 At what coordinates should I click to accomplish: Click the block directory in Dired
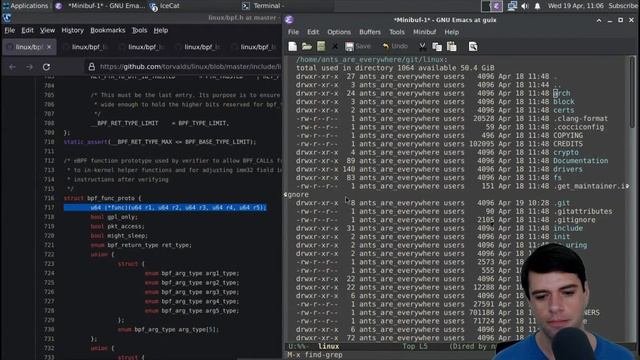point(564,102)
